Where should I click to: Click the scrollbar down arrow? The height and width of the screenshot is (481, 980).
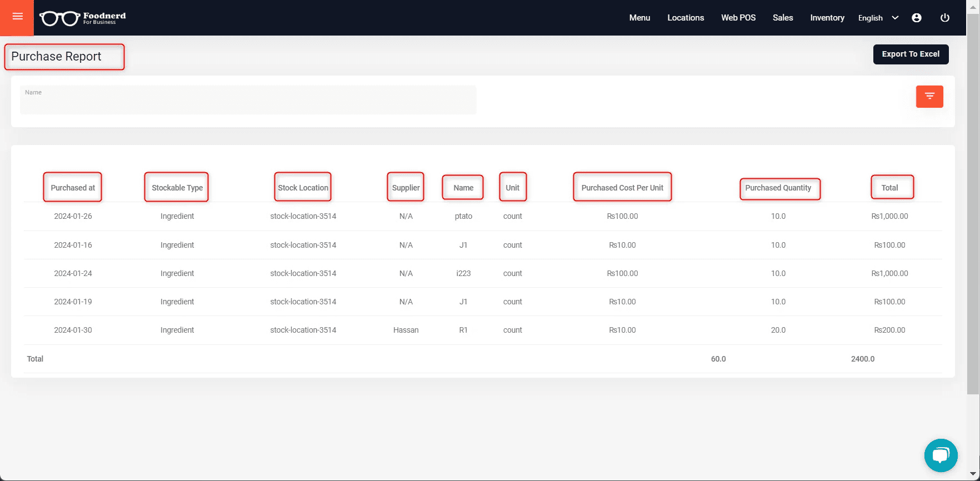973,474
